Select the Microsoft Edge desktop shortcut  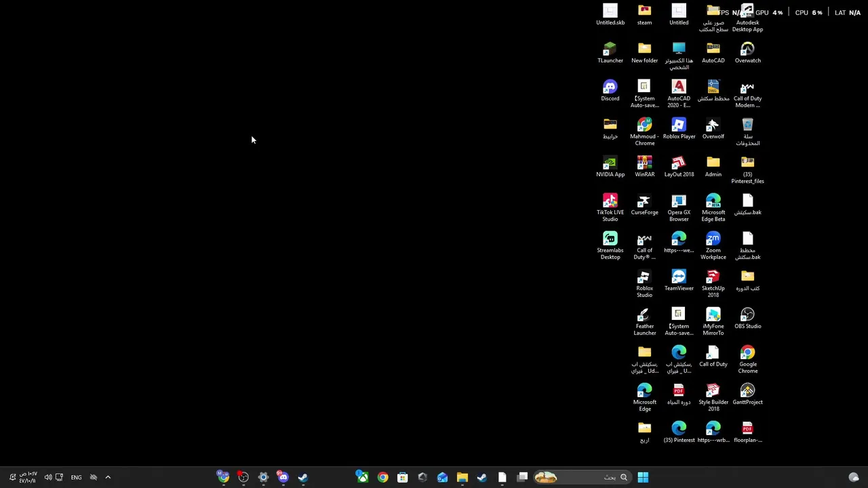(644, 397)
